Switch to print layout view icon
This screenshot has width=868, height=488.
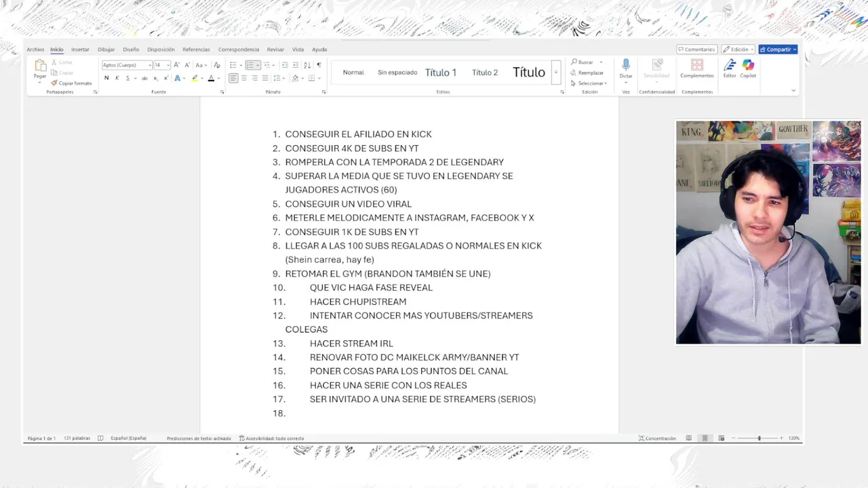705,439
